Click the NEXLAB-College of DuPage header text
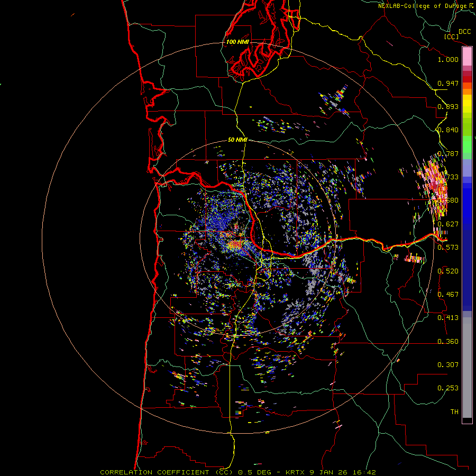The image size is (476, 476). pos(424,6)
